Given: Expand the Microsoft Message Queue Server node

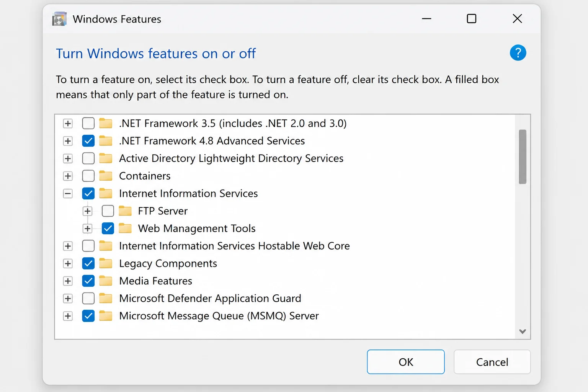Looking at the screenshot, I should click(68, 316).
